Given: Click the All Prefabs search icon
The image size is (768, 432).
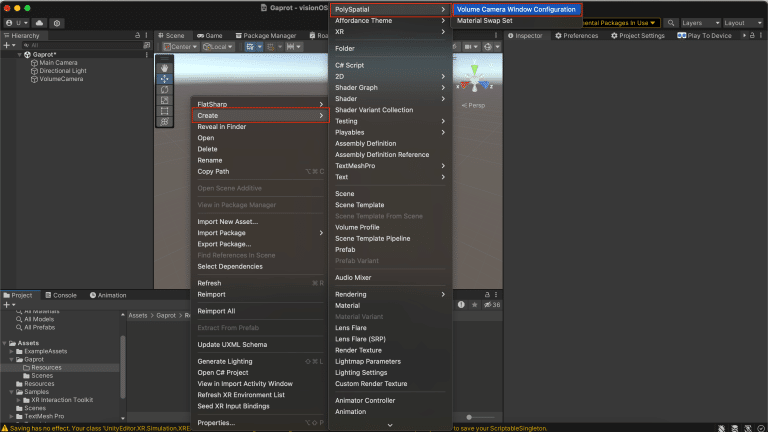Looking at the screenshot, I should click(19, 327).
